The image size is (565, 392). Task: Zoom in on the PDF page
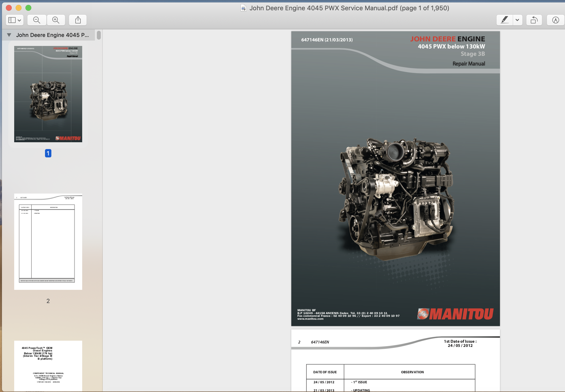[56, 20]
